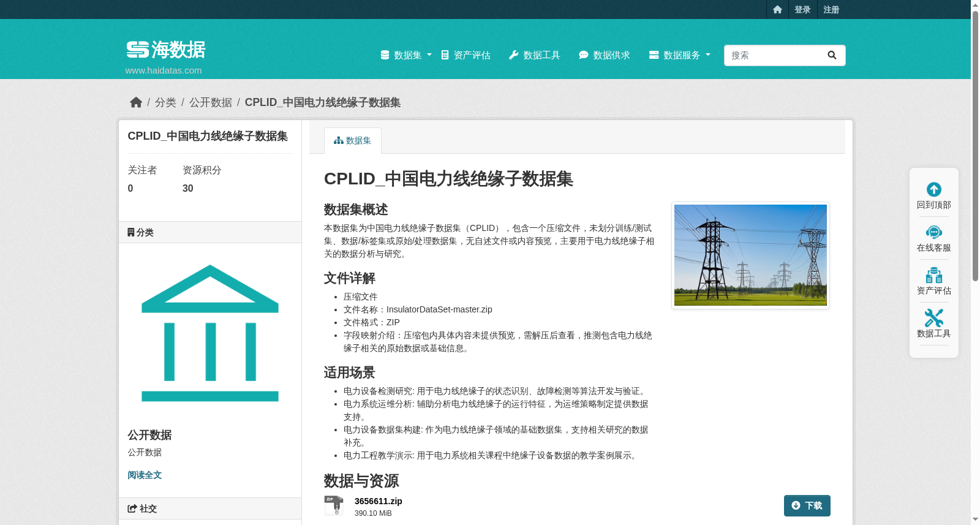Open the 公开数据 category heading
980x525 pixels.
point(149,435)
